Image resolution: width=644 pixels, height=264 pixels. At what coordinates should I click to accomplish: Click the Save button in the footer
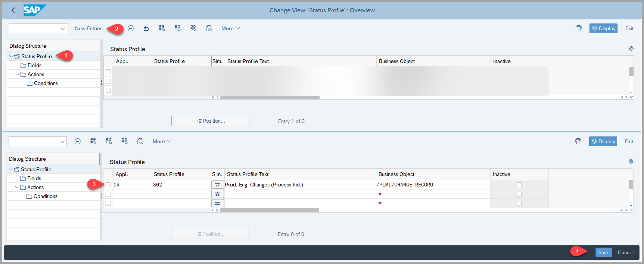[x=603, y=252]
